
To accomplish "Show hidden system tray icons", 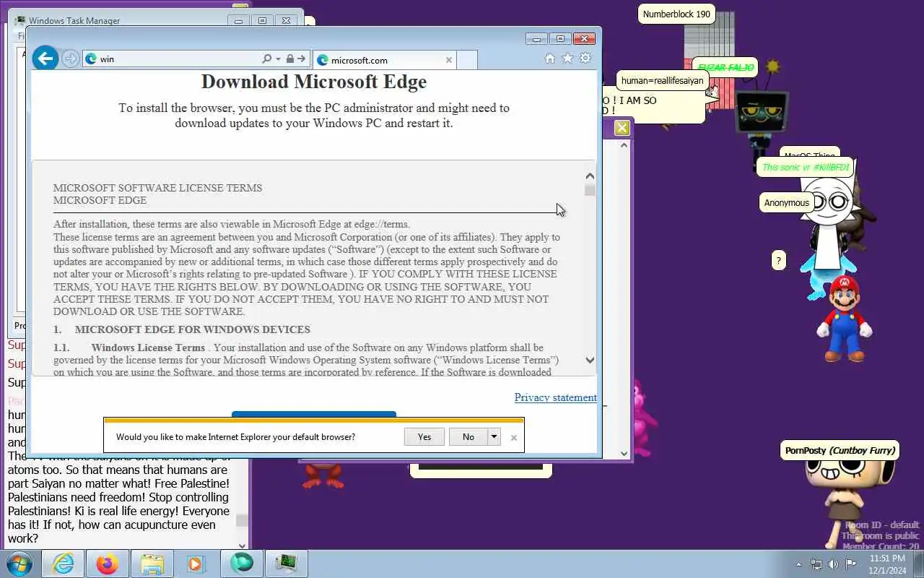I will click(798, 564).
